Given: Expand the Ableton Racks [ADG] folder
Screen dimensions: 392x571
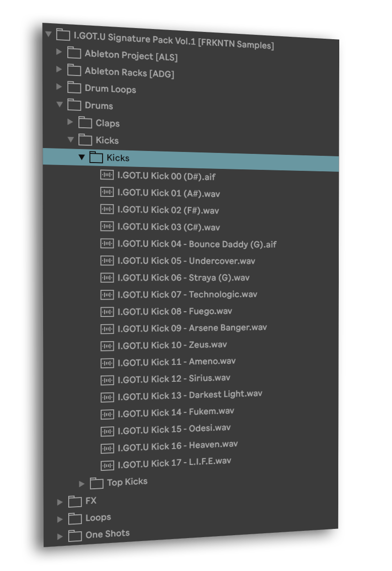Looking at the screenshot, I should [59, 69].
